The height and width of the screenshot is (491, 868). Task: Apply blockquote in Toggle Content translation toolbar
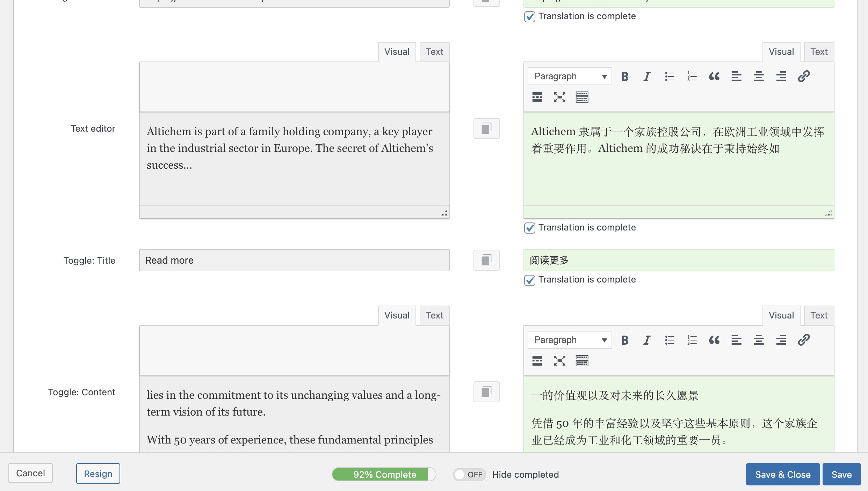pos(714,340)
